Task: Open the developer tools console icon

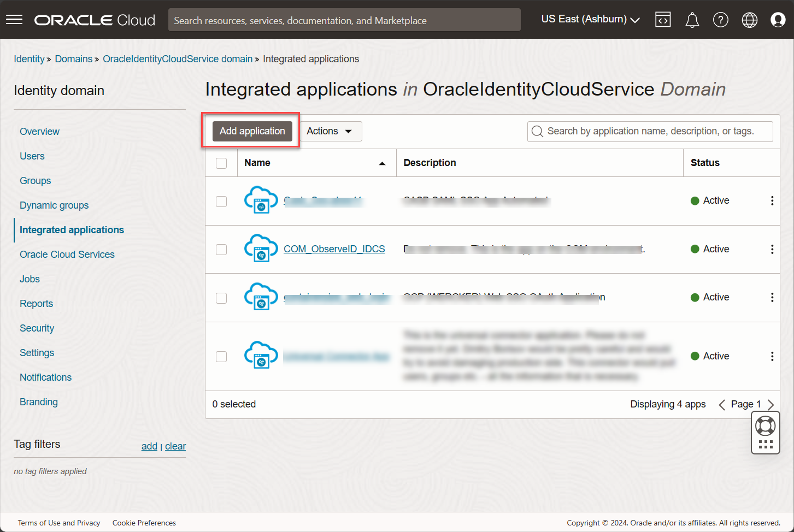Action: click(663, 19)
